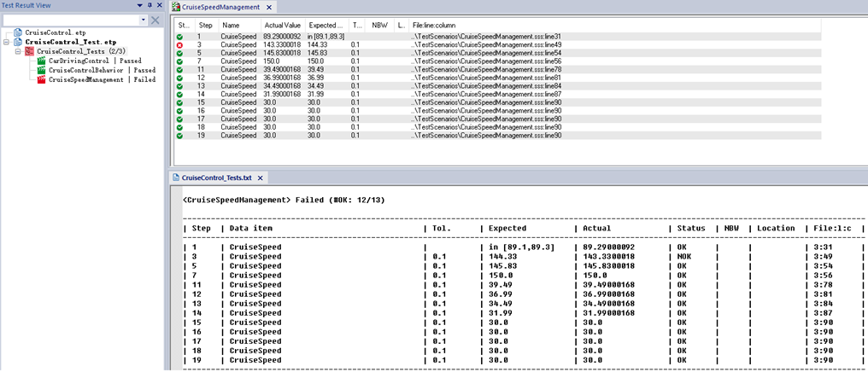Close the Test Result View panel
The height and width of the screenshot is (372, 868).
[159, 5]
